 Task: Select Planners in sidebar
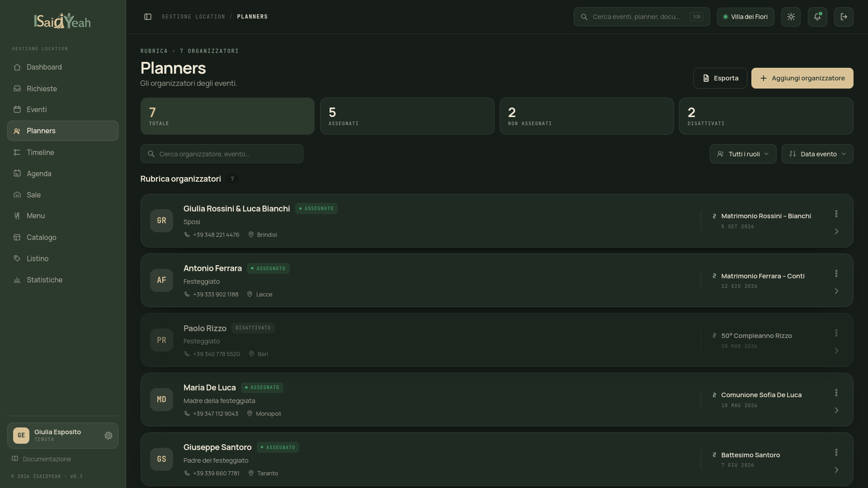(x=63, y=131)
